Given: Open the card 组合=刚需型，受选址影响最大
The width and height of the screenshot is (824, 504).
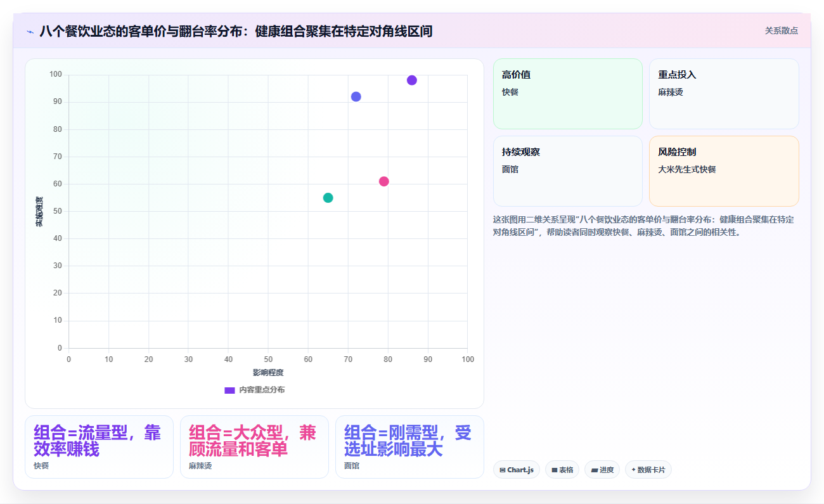Looking at the screenshot, I should (x=409, y=447).
